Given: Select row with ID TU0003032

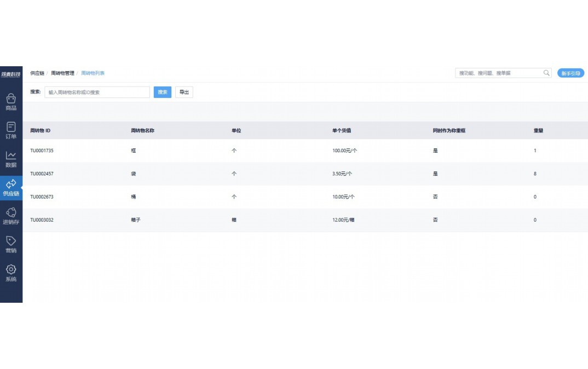Looking at the screenshot, I should point(42,220).
